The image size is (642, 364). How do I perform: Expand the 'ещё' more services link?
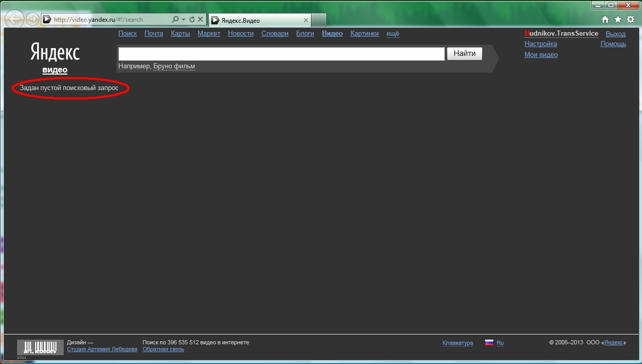(393, 34)
